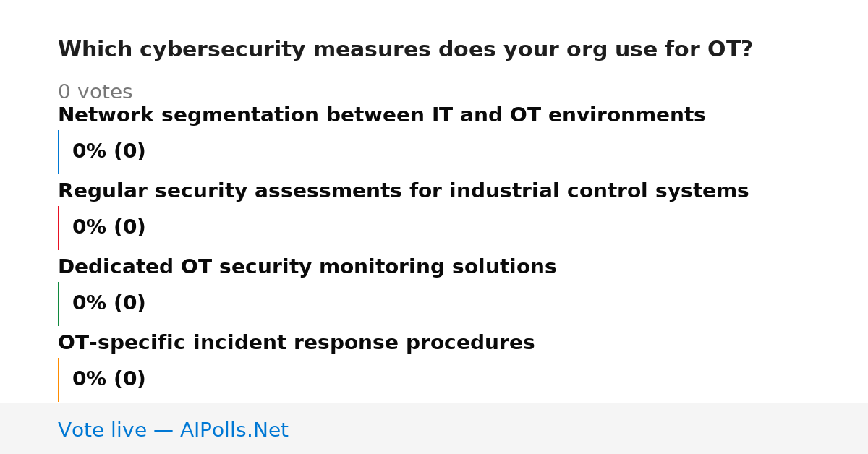Viewport: 868px width, 454px height.
Task: Select 'Network segmentation between IT and OT environments' option
Action: [381, 116]
